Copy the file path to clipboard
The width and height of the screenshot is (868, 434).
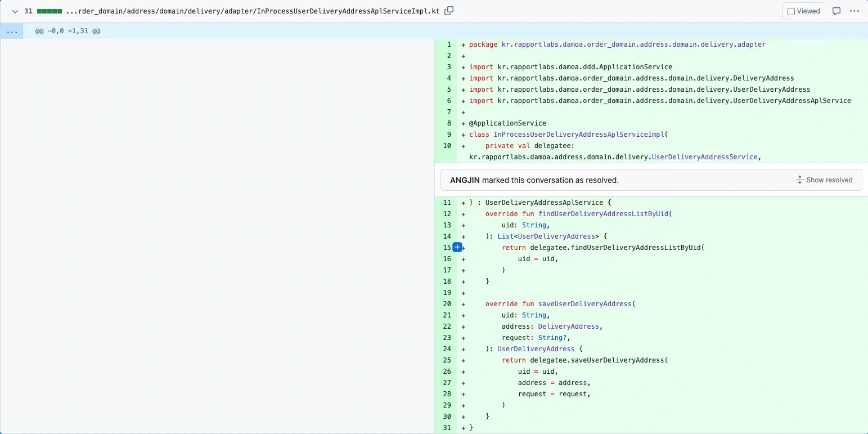tap(448, 11)
